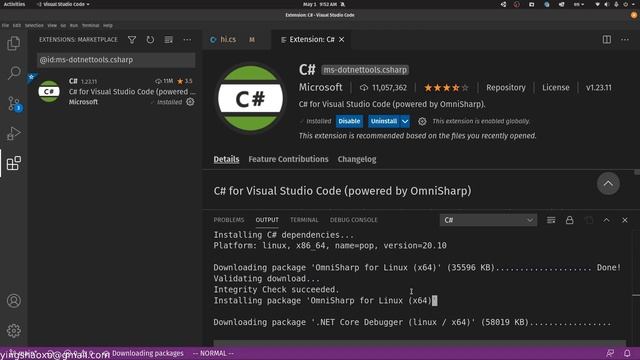Viewport: 640px width, 360px height.
Task: Open the View menu
Action: click(x=52, y=25)
